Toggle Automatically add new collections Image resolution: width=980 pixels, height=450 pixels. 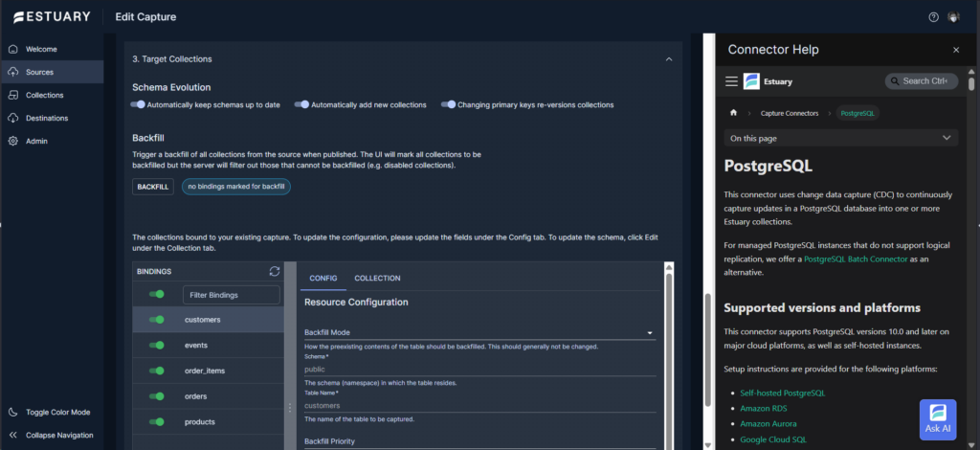click(301, 105)
